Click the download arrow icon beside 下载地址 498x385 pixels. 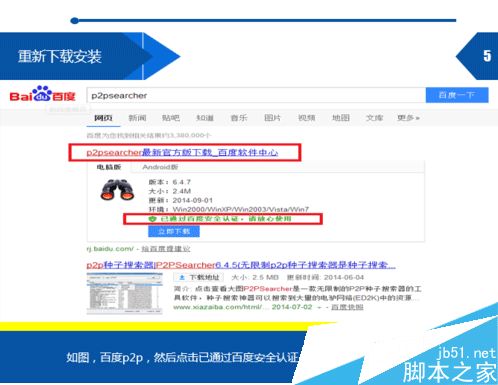[x=182, y=277]
